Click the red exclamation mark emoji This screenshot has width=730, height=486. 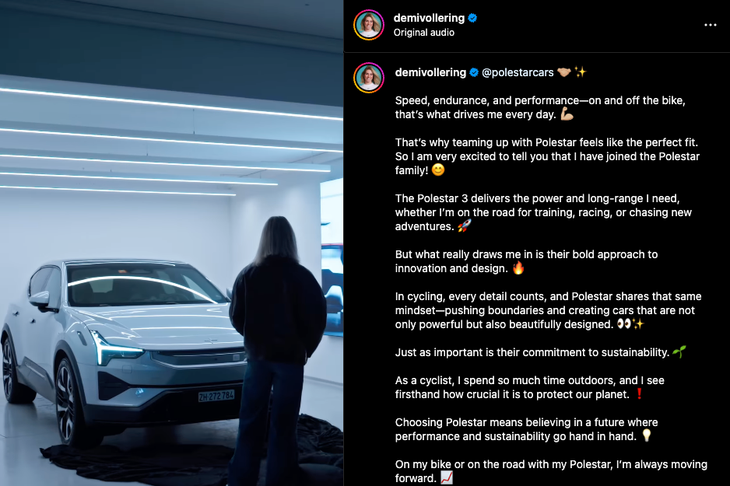pyautogui.click(x=640, y=394)
